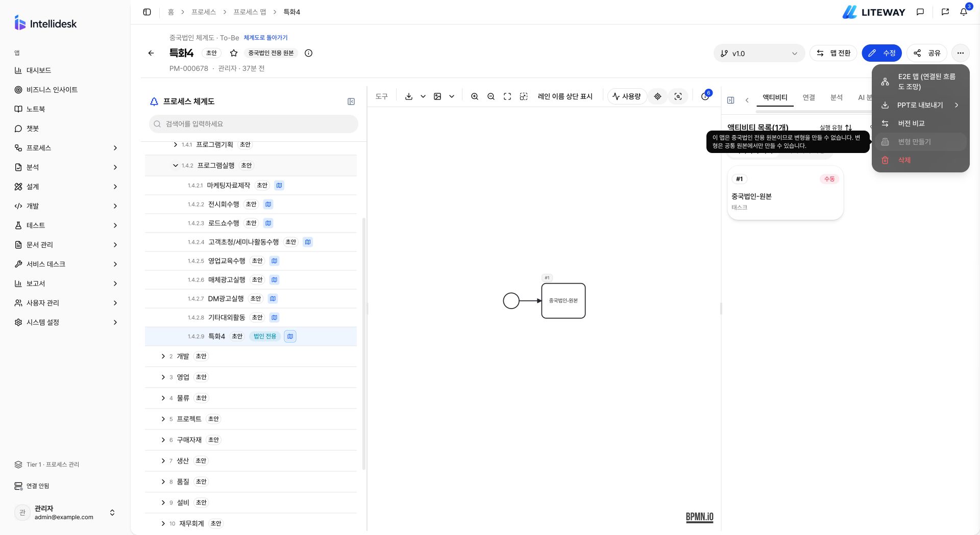Collapse the 프로세스 체계도 panel

click(351, 101)
